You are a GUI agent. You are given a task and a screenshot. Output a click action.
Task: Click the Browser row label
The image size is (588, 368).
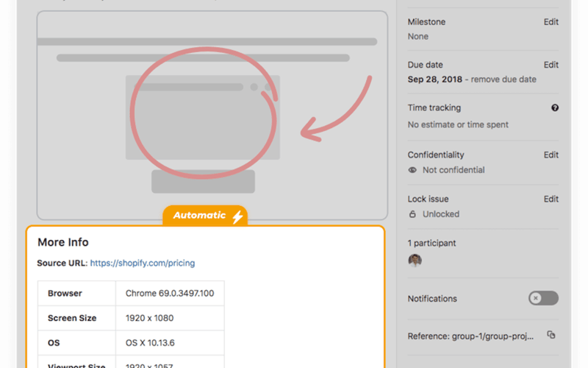point(65,293)
